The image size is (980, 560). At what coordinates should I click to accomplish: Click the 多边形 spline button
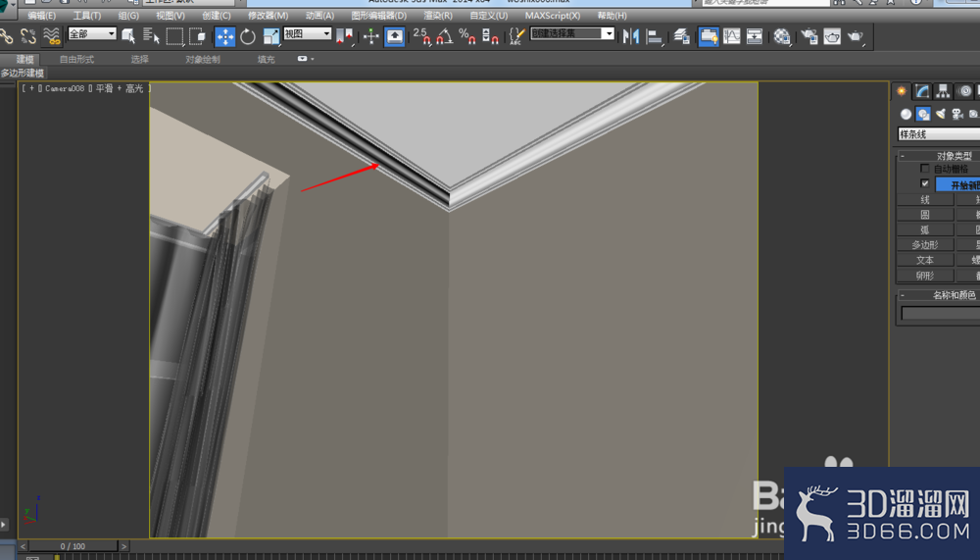coord(925,244)
